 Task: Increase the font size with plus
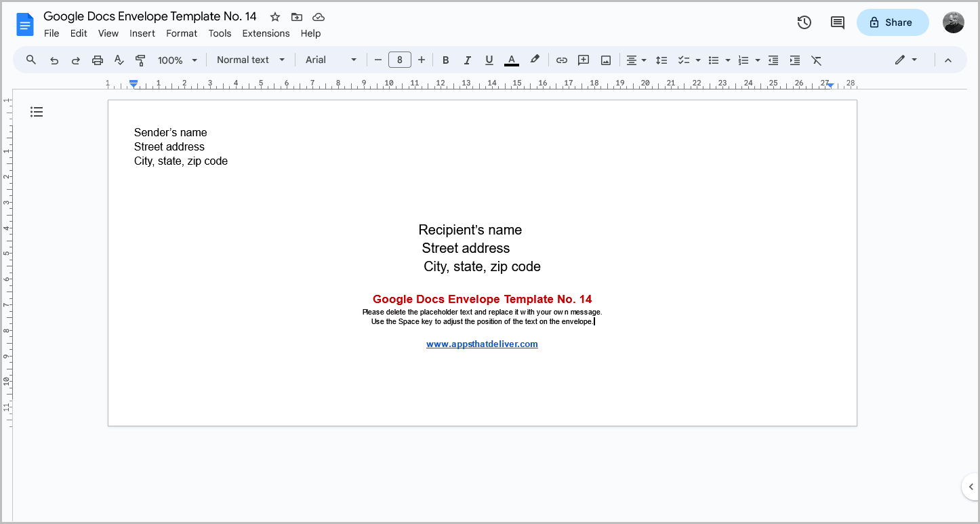(x=422, y=60)
